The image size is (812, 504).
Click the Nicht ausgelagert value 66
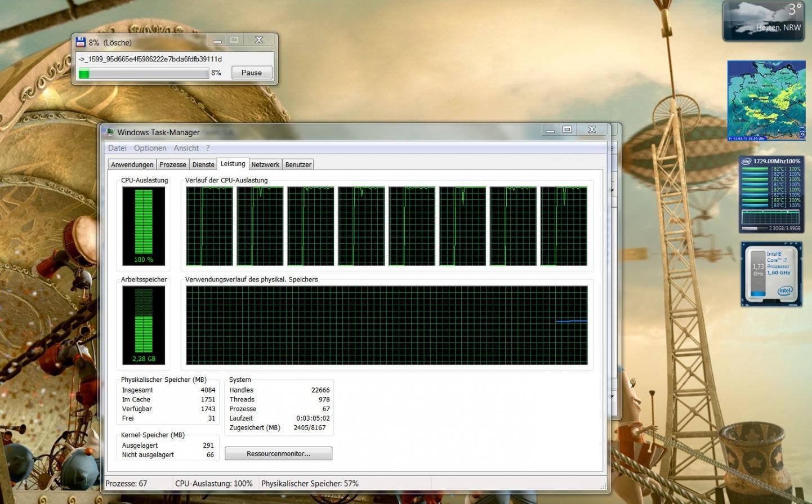[x=210, y=454]
